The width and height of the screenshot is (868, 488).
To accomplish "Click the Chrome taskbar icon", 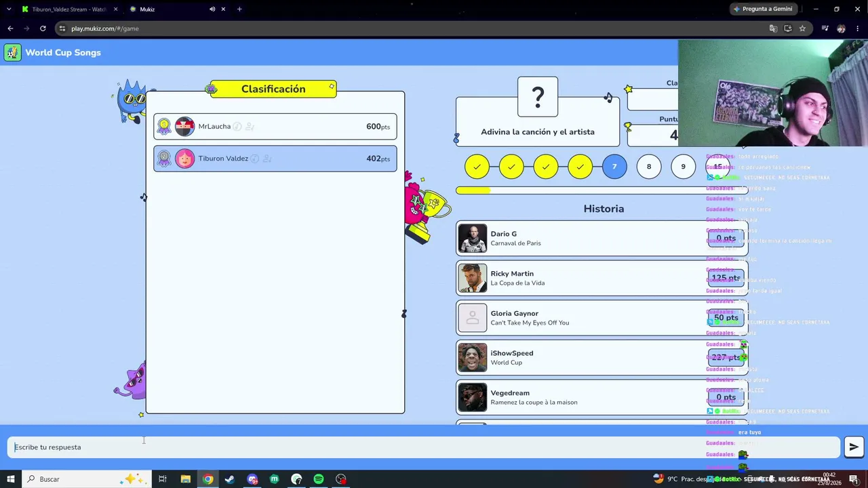I will tap(208, 479).
